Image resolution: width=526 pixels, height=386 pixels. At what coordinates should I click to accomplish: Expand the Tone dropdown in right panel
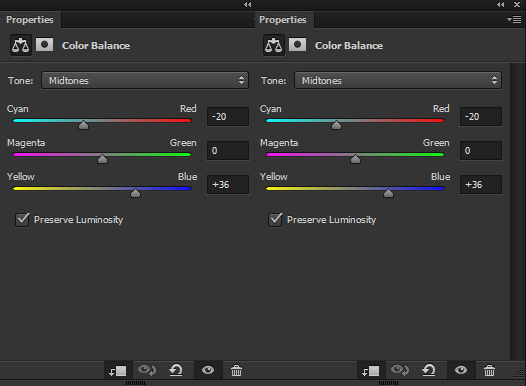398,80
